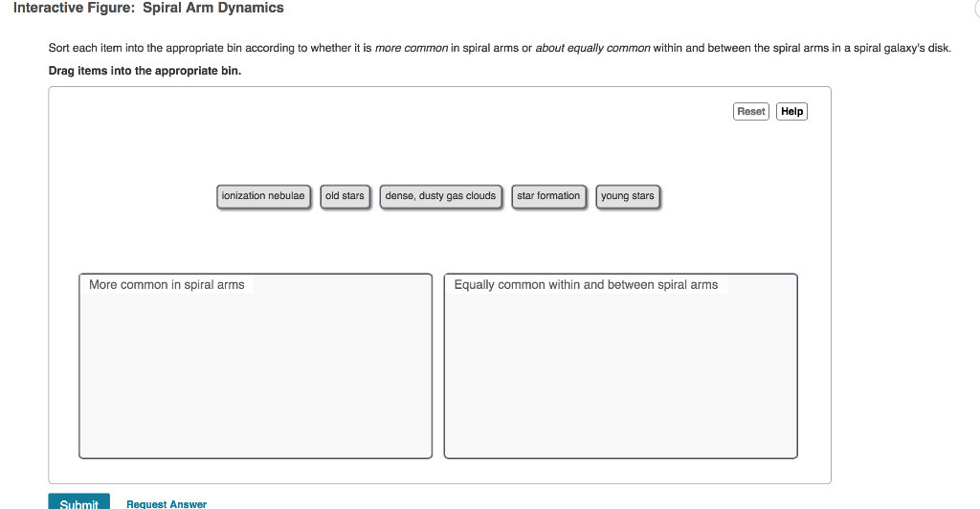Click empty center of the right equally common bin
Viewport: 980px width, 509px height.
(x=620, y=375)
